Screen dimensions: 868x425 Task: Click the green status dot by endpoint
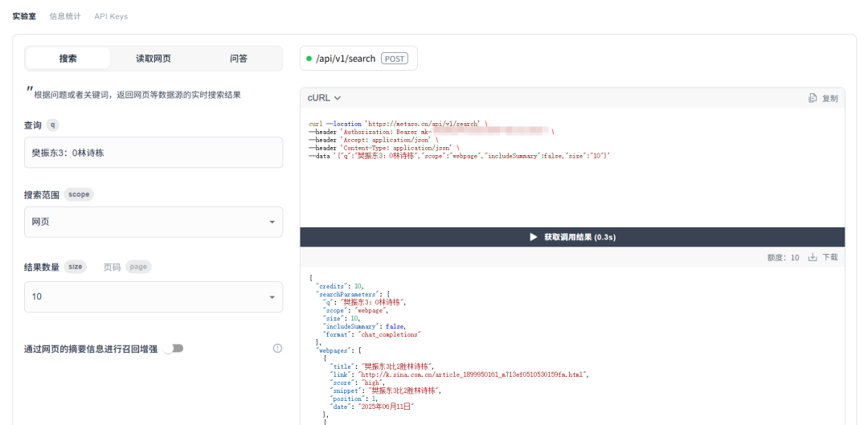pos(309,58)
